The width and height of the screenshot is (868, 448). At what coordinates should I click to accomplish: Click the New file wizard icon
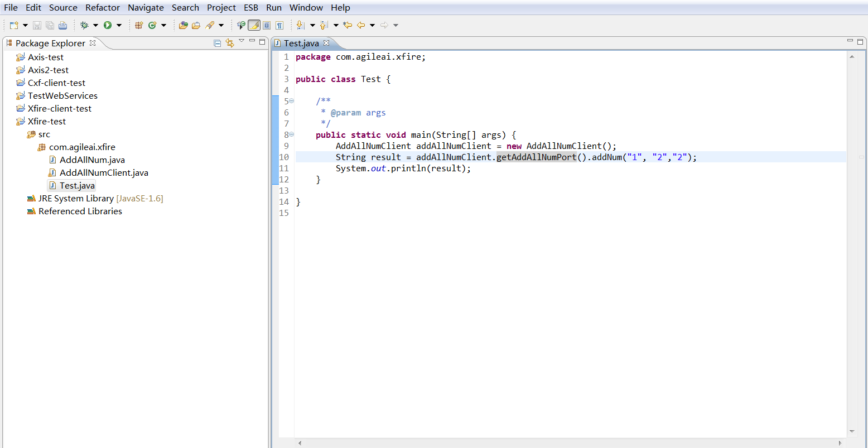(14, 25)
